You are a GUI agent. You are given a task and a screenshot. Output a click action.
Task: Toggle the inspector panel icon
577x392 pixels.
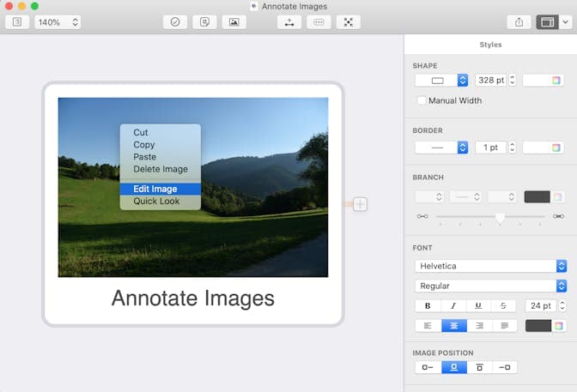pyautogui.click(x=547, y=22)
